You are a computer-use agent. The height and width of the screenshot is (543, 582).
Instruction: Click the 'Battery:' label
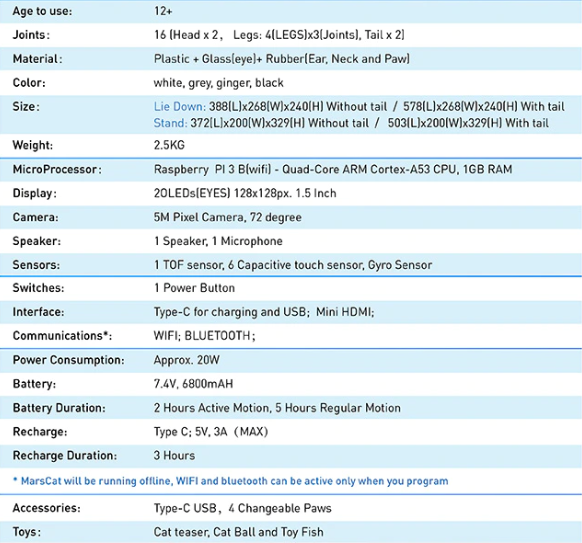pyautogui.click(x=34, y=384)
